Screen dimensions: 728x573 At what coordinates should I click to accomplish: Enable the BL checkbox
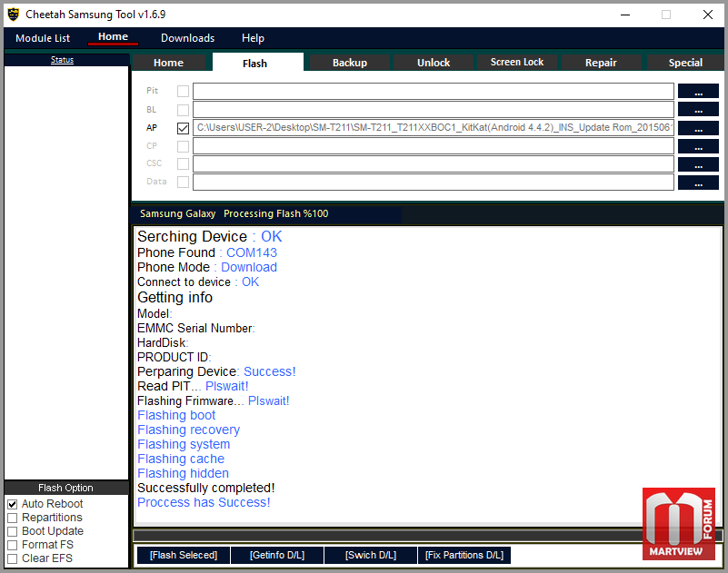(x=183, y=110)
